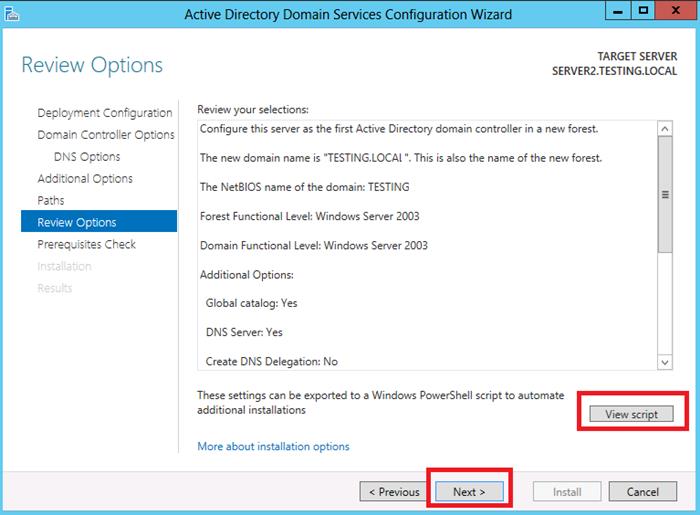Switch to Paths step
The image size is (700, 515).
click(x=51, y=200)
